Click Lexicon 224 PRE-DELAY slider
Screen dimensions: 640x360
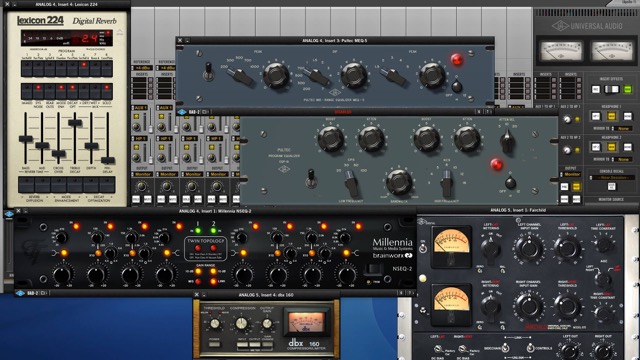point(107,160)
